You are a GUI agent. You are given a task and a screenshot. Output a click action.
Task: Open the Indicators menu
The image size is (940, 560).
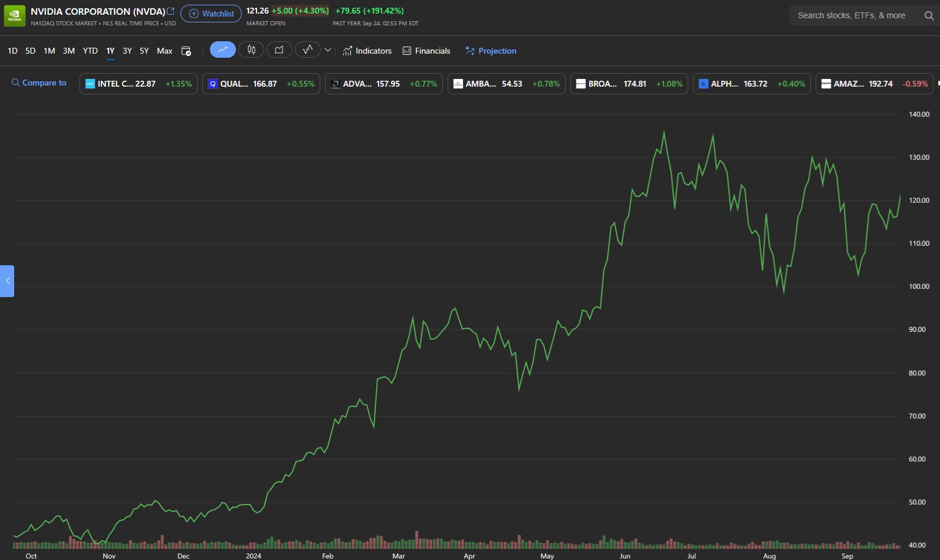point(367,51)
